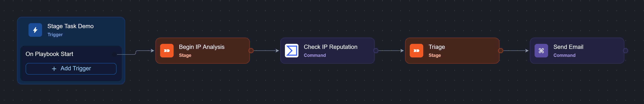Select the Check IP Reputation node label
The width and height of the screenshot is (644, 104).
[x=330, y=47]
